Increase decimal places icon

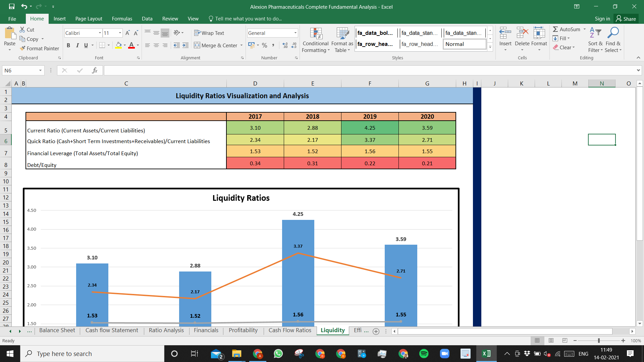click(x=285, y=45)
